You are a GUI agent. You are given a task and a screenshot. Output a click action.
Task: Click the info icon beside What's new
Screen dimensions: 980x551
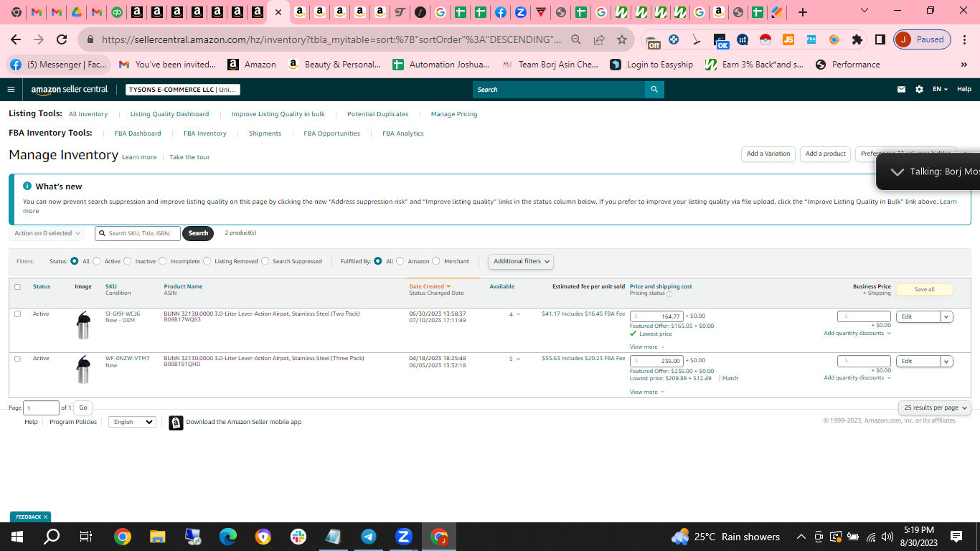click(x=27, y=186)
